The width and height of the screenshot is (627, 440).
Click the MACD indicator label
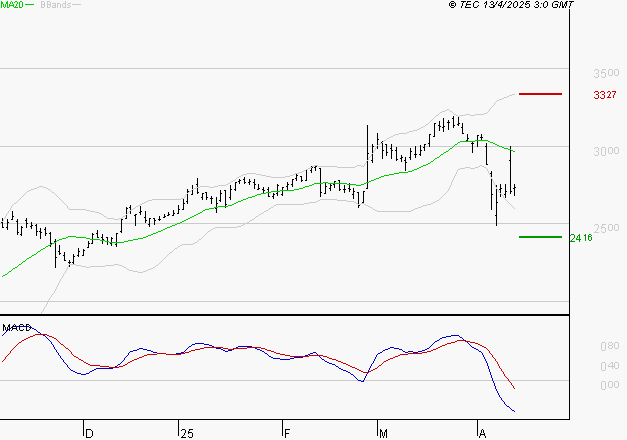coord(16,327)
